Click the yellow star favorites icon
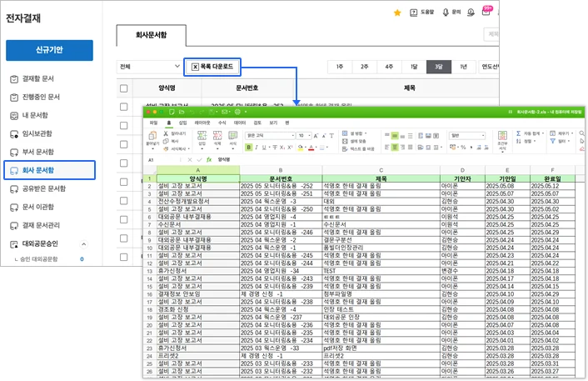The height and width of the screenshot is (381, 588). tap(397, 13)
